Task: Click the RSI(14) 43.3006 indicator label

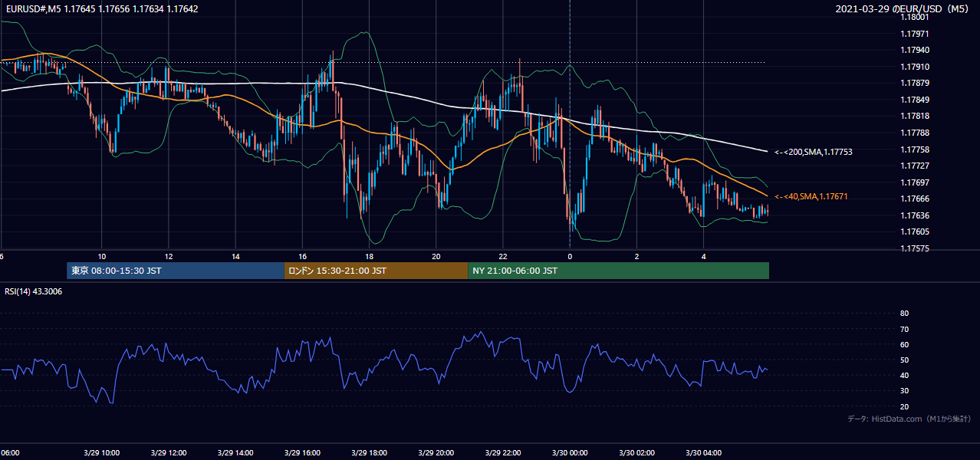Action: coord(34,291)
